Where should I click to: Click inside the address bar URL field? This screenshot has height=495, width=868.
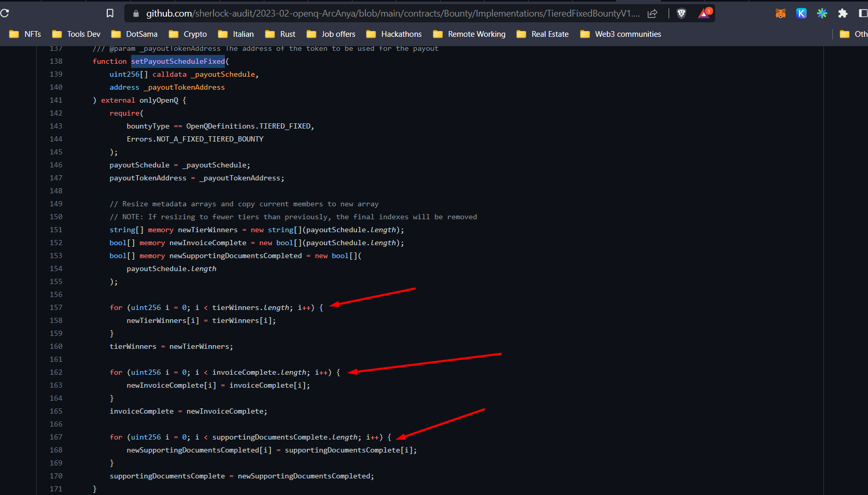pos(363,13)
